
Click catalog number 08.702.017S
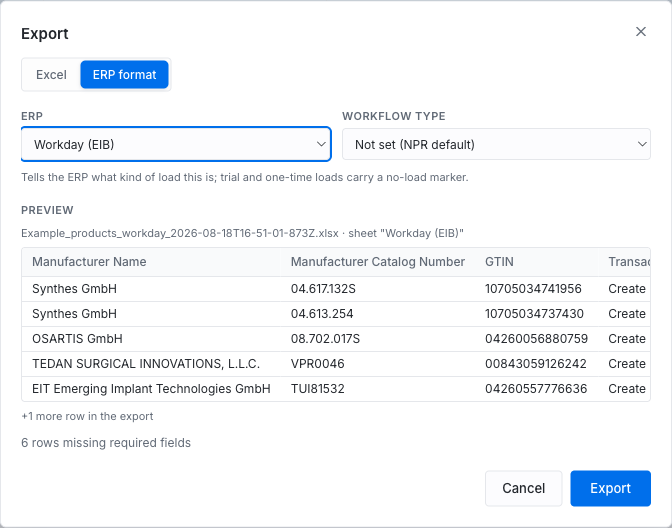(x=325, y=339)
